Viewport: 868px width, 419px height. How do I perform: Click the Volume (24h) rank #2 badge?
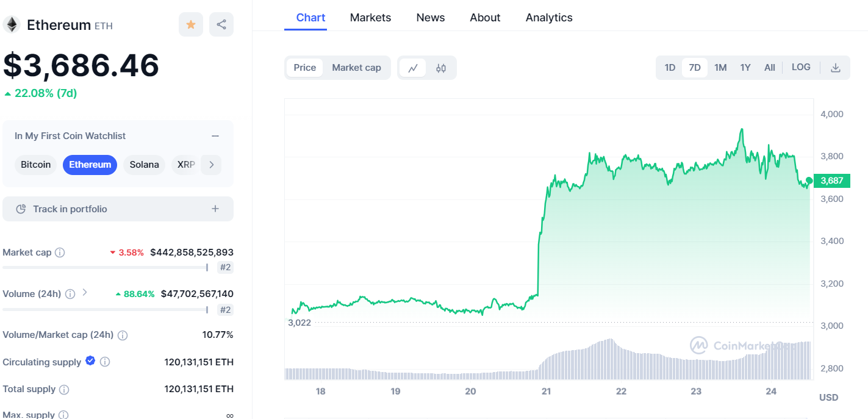(225, 310)
